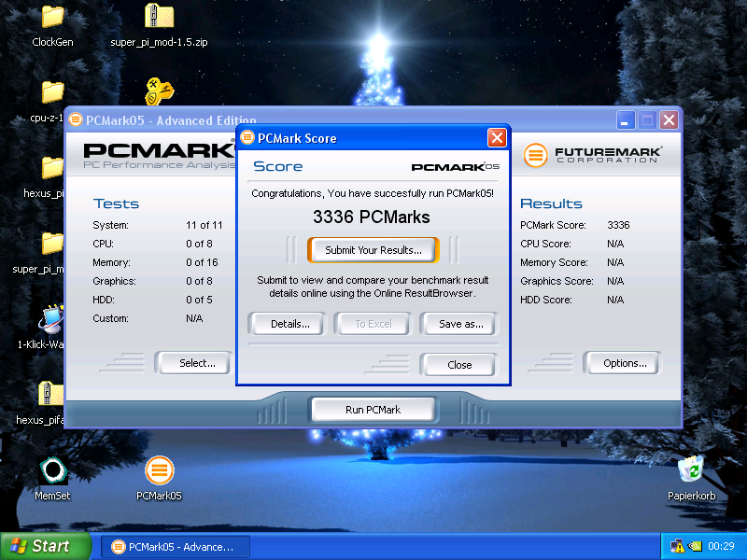Click the PCMARK05 logo in score dialog
Screen dimensions: 747x560
(456, 167)
